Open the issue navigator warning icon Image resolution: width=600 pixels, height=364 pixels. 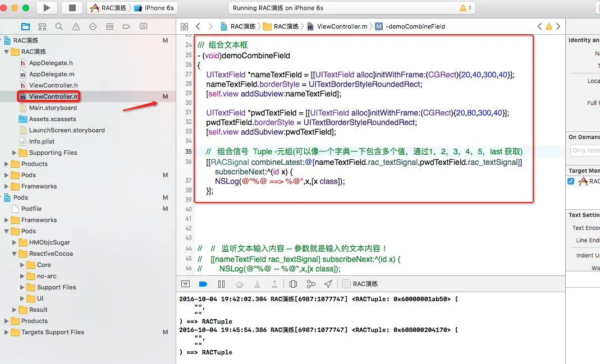76,26
